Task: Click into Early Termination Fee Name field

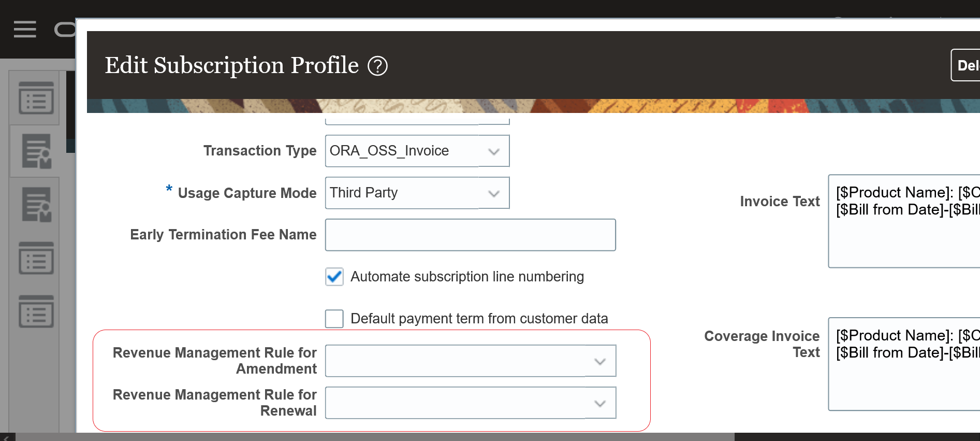Action: pos(470,235)
